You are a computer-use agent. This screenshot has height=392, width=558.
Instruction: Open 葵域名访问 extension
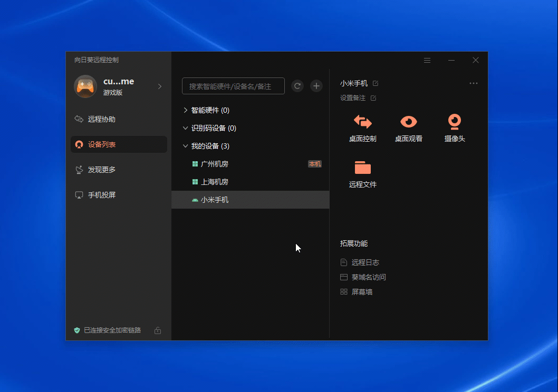[363, 277]
